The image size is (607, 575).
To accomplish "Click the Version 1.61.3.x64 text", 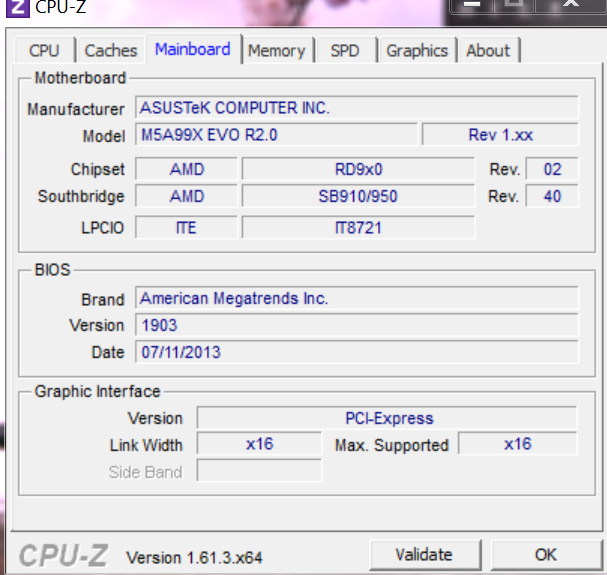I will click(194, 558).
